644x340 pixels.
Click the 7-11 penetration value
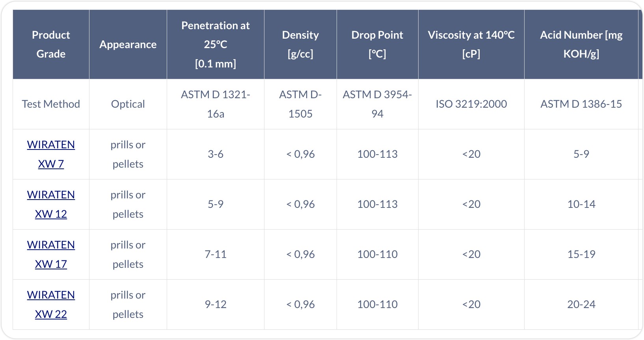[x=216, y=254]
